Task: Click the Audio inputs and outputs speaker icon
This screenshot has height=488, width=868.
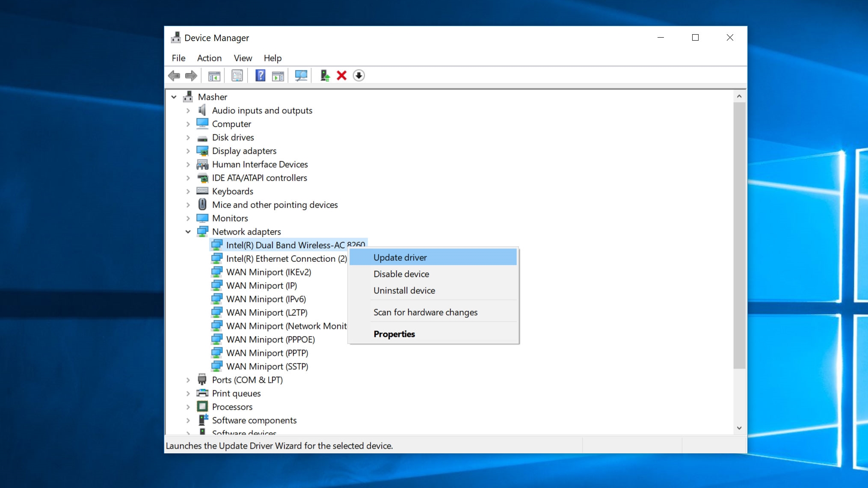Action: click(202, 110)
